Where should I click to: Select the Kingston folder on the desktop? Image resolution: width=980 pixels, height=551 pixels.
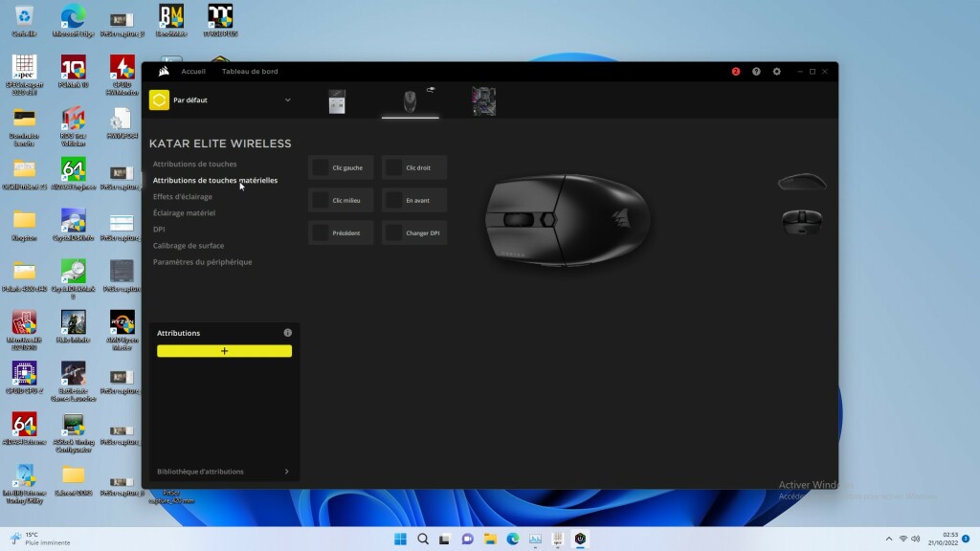[x=24, y=225]
